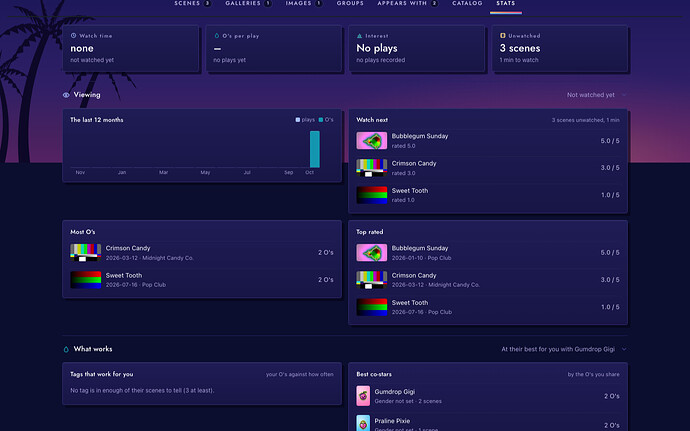Click '2026-03-12 · Midnight Candy Co.' in Most O's
Screen dimensions: 690x431
(150, 258)
